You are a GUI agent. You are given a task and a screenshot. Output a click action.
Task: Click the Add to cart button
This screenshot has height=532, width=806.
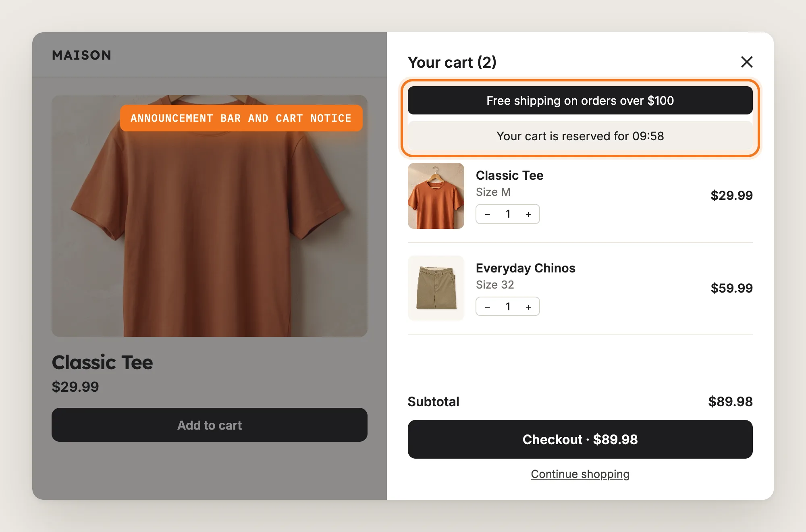[210, 425]
